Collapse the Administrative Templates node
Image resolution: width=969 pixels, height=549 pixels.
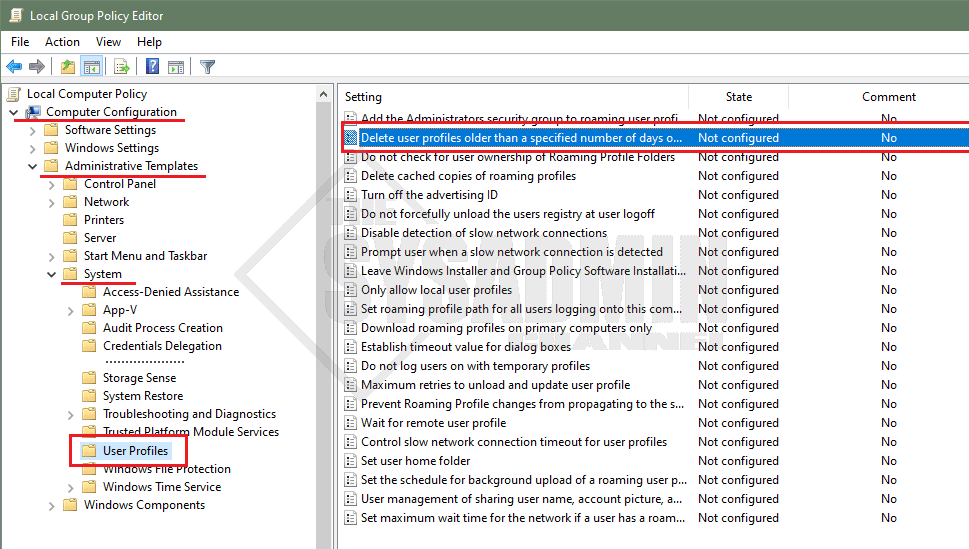(x=33, y=166)
